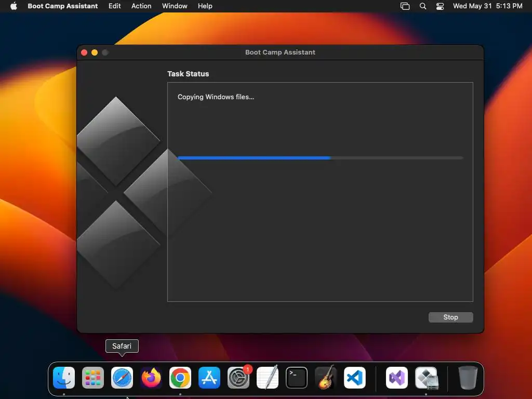Click the 'Task Status' heading
Viewport: 532px width, 399px height.
coord(188,74)
